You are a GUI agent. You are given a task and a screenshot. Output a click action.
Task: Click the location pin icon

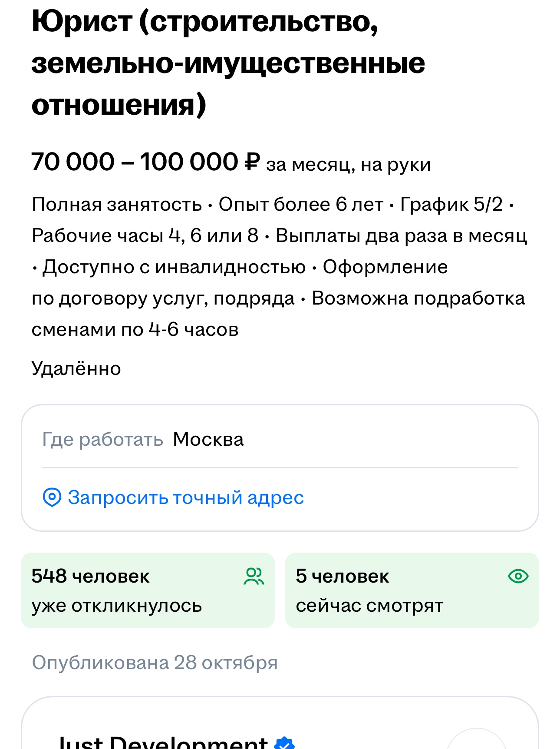pyautogui.click(x=52, y=497)
